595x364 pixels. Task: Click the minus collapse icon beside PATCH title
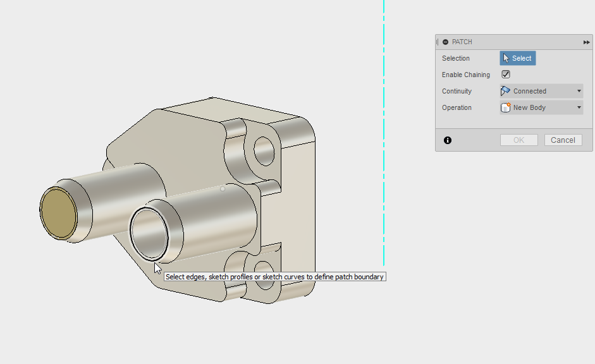(446, 42)
